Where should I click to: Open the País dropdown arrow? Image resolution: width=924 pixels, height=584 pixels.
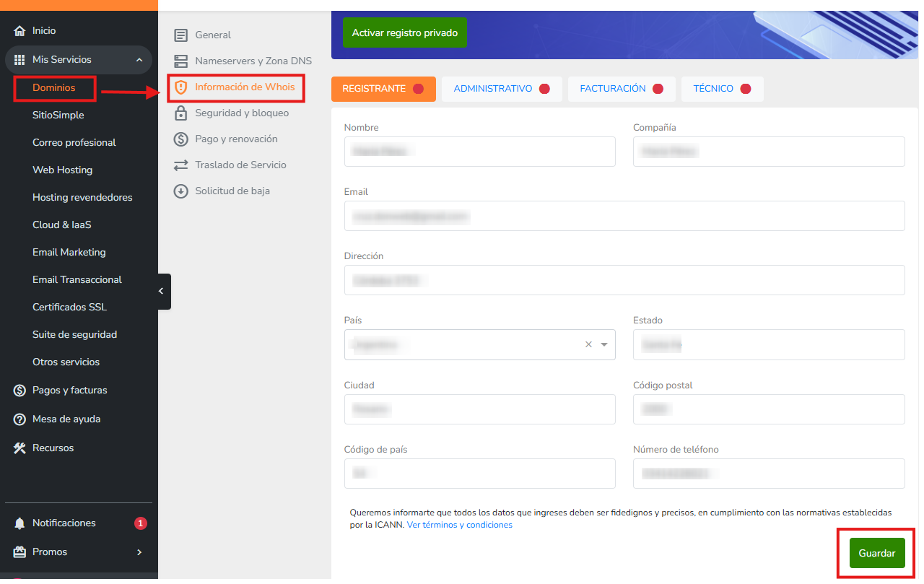click(x=603, y=344)
